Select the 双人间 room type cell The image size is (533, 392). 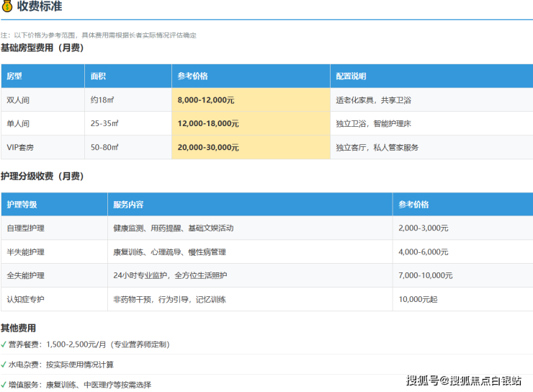19,100
